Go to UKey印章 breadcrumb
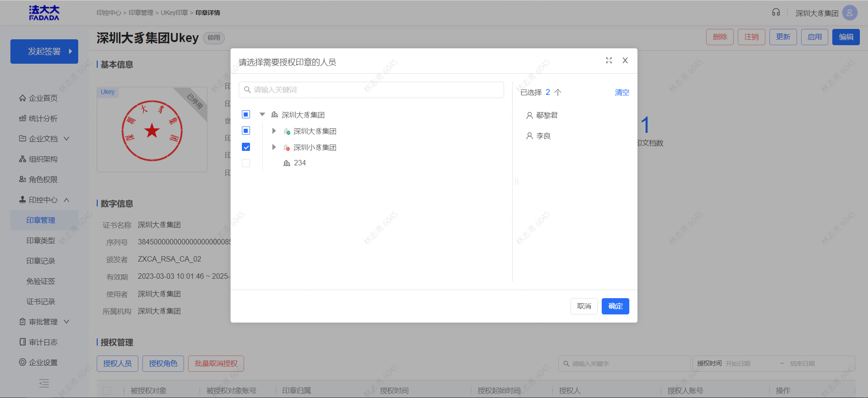 [174, 13]
